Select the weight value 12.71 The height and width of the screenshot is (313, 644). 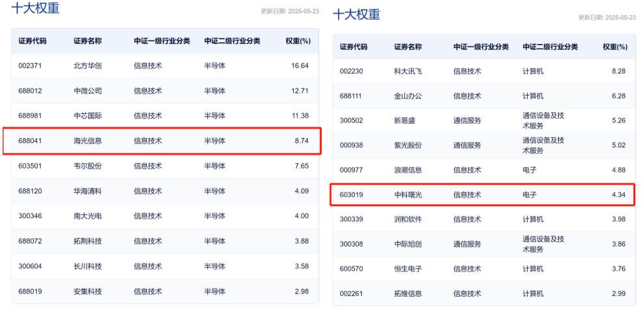click(x=300, y=90)
